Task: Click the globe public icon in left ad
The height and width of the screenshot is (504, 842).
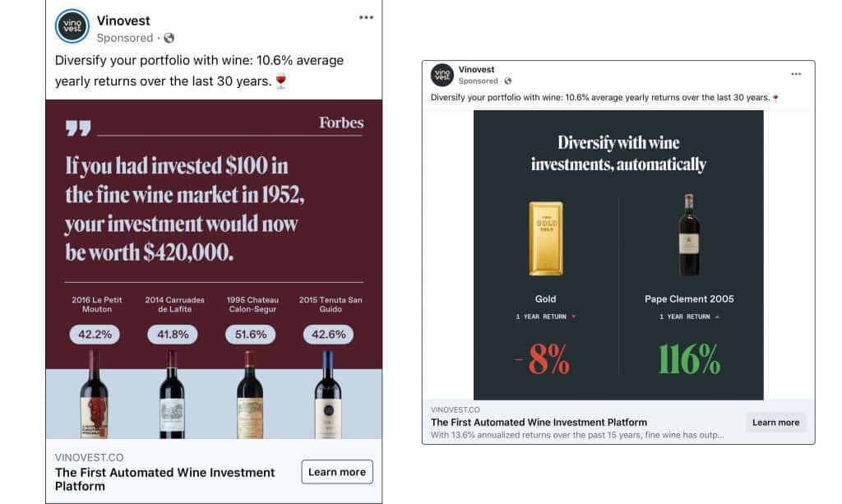Action: pyautogui.click(x=169, y=38)
